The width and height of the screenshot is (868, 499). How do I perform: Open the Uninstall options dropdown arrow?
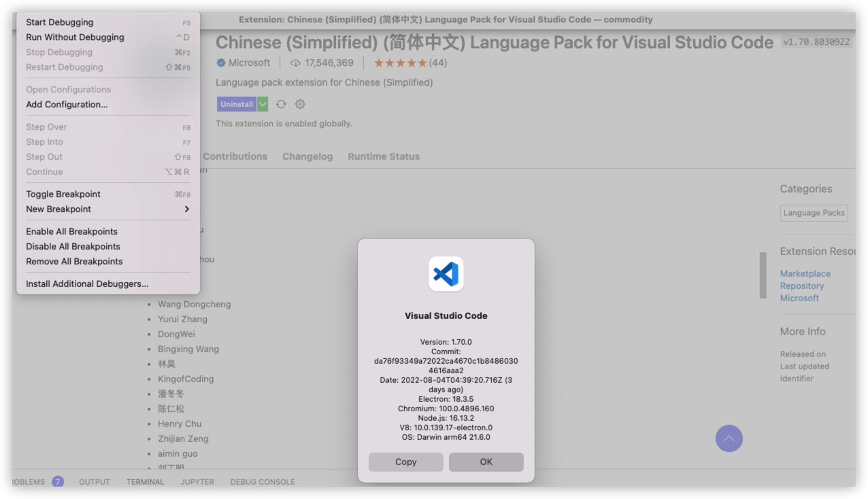[x=263, y=104]
